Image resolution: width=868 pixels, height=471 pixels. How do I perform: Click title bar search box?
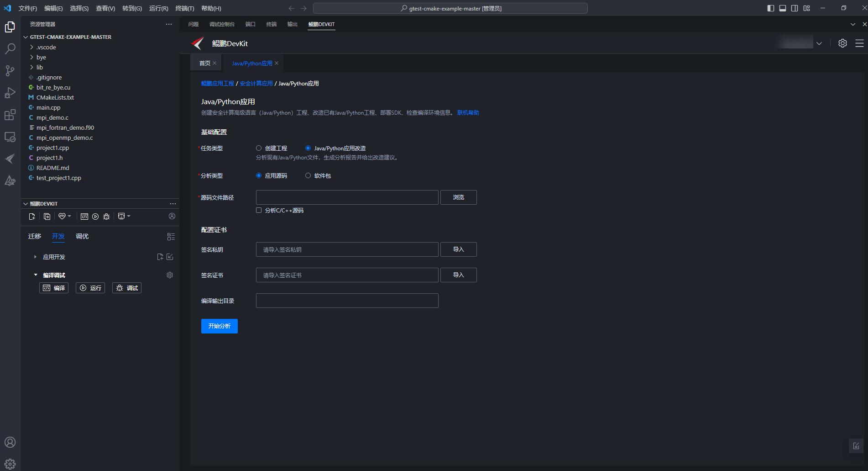450,8
